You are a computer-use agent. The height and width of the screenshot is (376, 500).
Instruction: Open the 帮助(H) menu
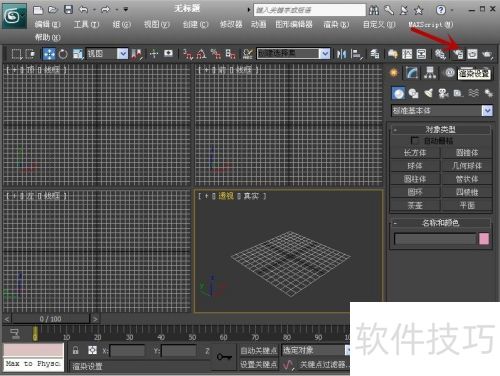47,37
